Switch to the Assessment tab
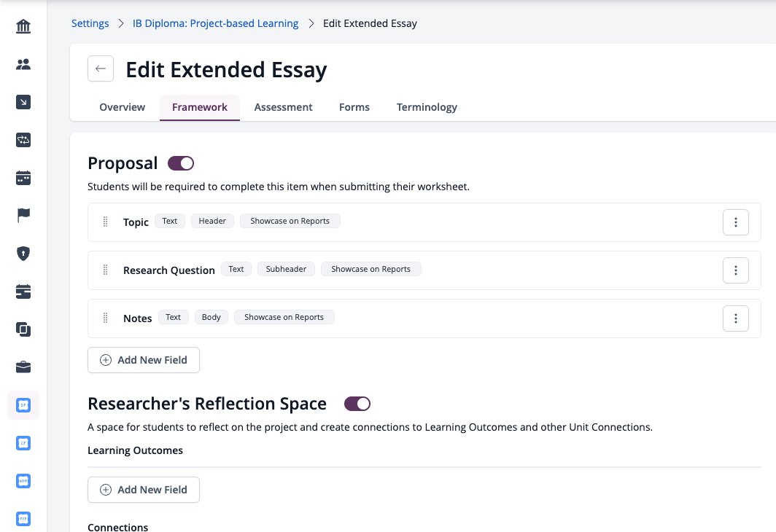Image resolution: width=776 pixels, height=532 pixels. click(x=283, y=107)
